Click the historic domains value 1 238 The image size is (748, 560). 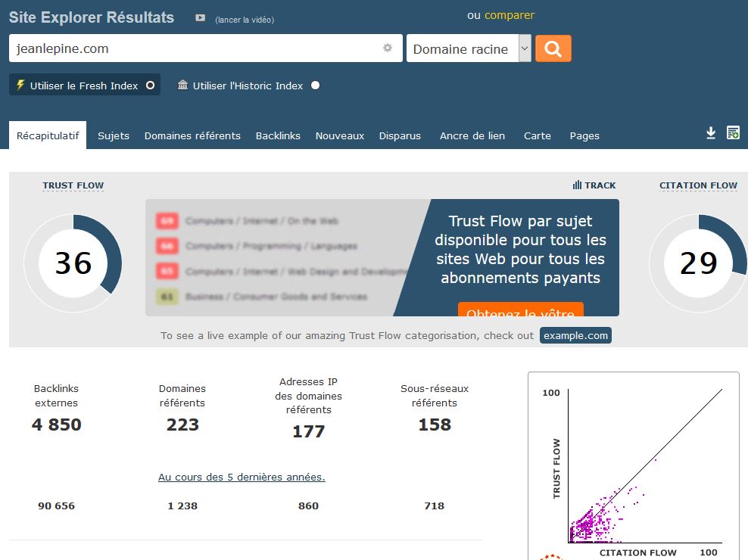point(182,506)
